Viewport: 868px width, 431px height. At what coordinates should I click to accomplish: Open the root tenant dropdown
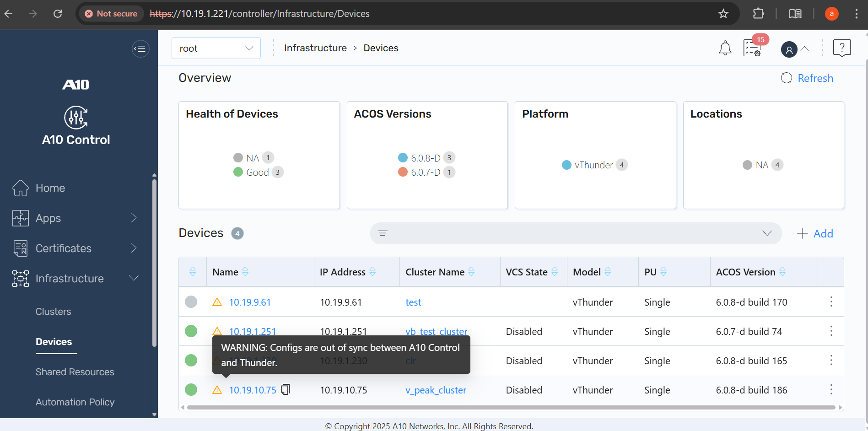click(216, 48)
